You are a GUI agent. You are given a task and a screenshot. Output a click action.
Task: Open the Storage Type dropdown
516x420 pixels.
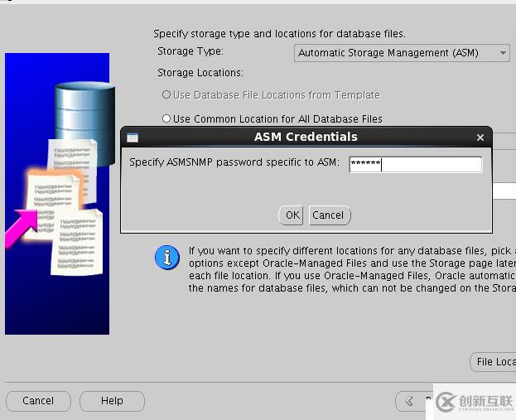coord(402,53)
